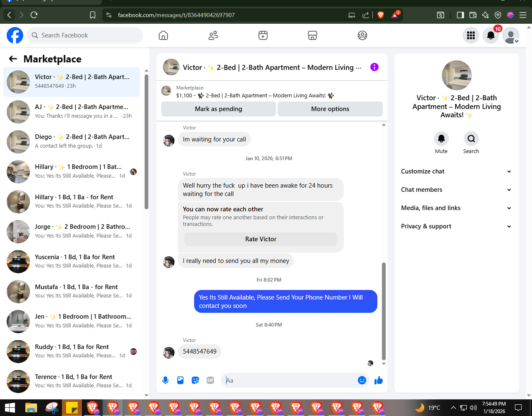The height and width of the screenshot is (416, 532).
Task: Open the Friends icon in top navigation
Action: 213,35
